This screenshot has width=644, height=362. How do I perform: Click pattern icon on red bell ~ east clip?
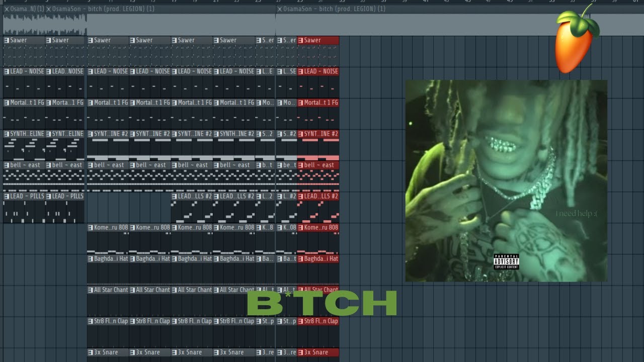tap(300, 165)
